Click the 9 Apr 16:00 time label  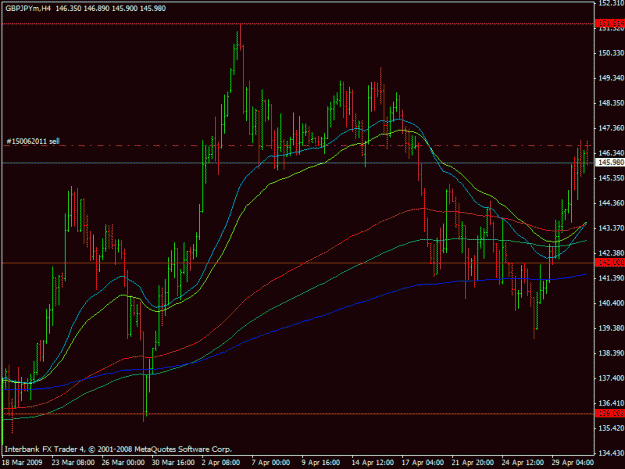320,463
